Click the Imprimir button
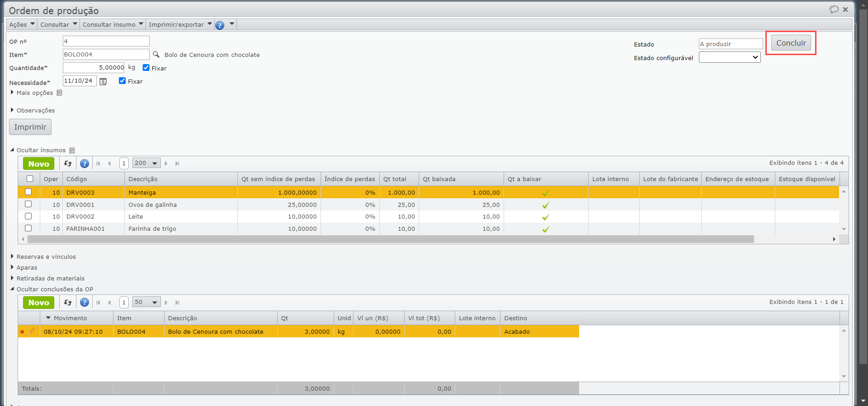The image size is (868, 406). [x=30, y=127]
